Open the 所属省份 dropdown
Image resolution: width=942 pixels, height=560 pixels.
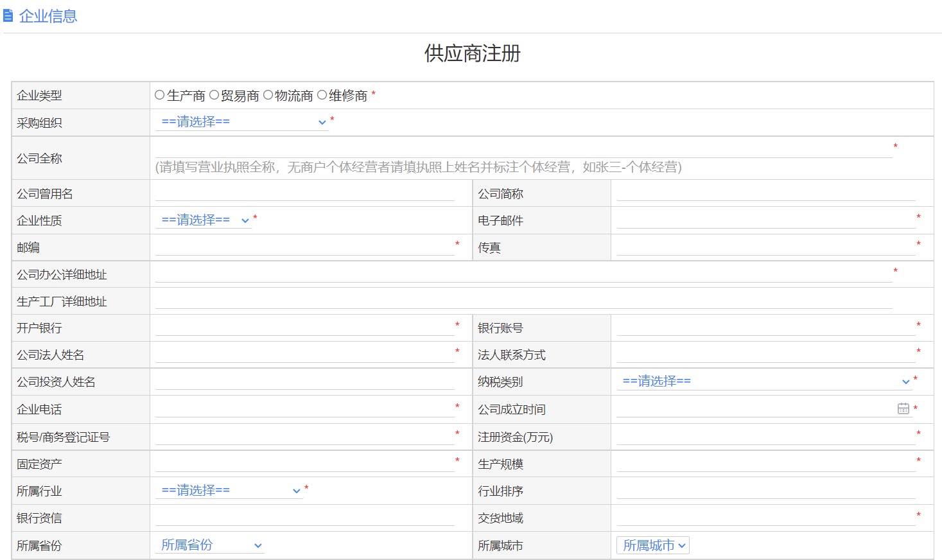(210, 545)
